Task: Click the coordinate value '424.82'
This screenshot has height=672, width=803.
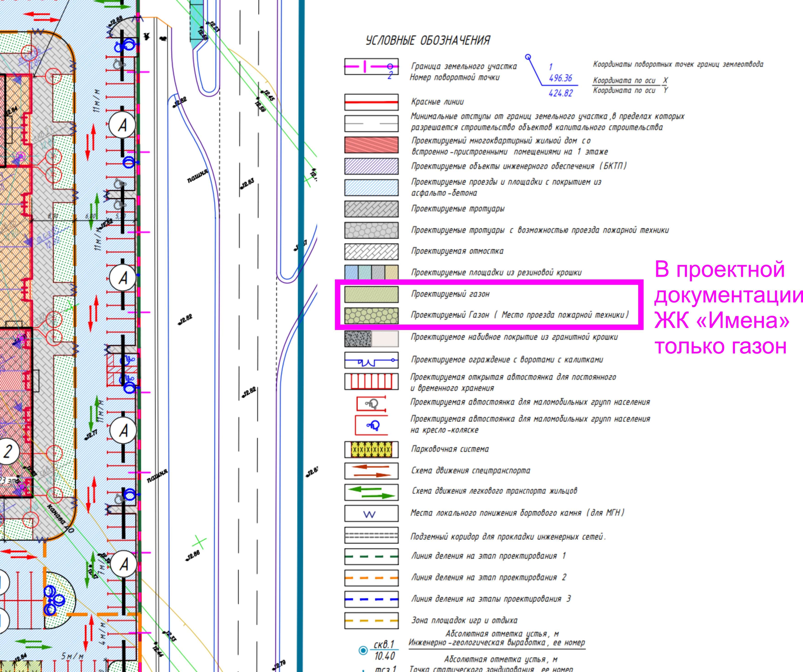Action: pyautogui.click(x=560, y=93)
